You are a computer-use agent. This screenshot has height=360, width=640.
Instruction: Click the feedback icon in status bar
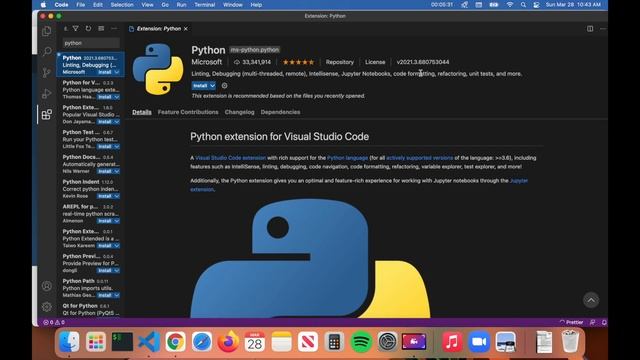click(x=593, y=322)
